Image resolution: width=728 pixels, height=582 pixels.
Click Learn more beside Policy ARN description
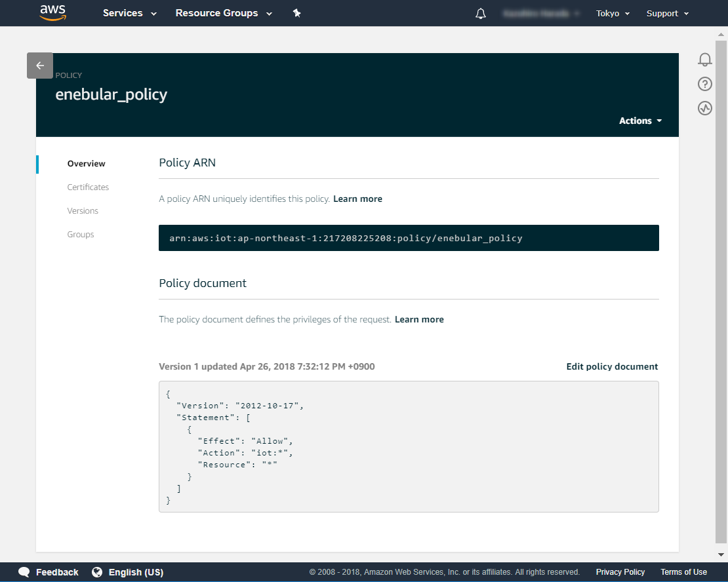click(x=357, y=199)
